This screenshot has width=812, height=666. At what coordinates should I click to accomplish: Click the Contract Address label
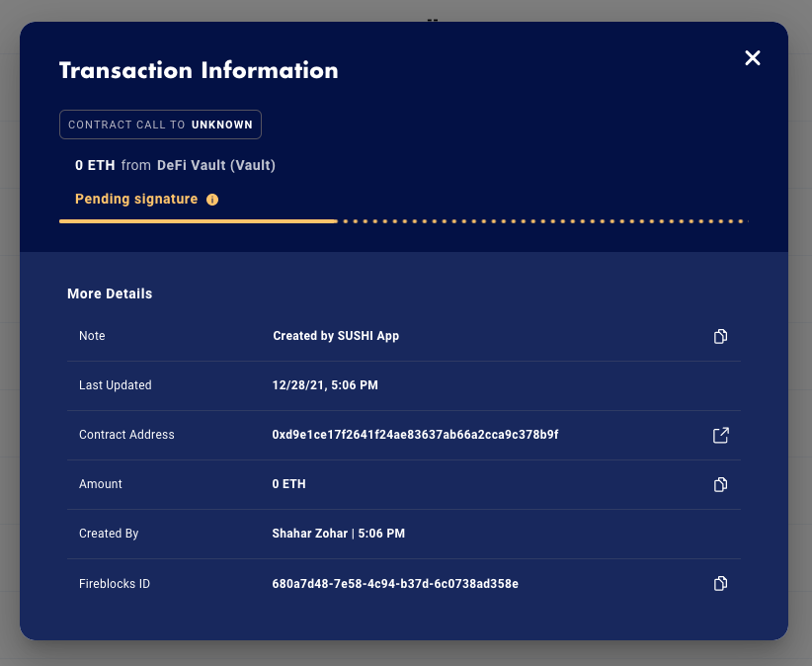(x=126, y=435)
